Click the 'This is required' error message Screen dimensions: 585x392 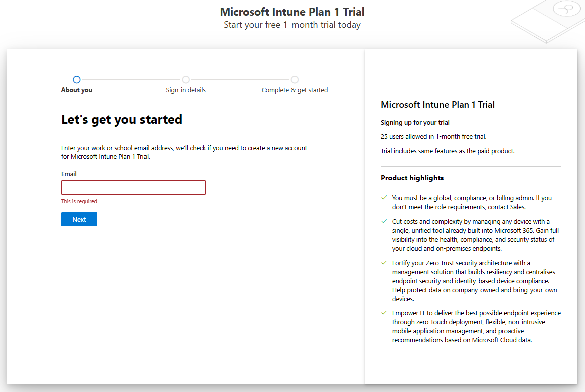coord(79,201)
